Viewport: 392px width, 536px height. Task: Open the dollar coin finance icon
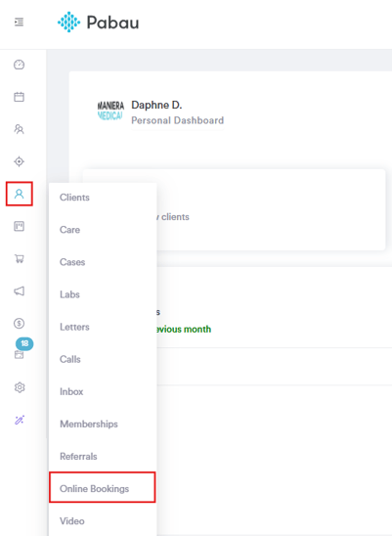(x=20, y=323)
